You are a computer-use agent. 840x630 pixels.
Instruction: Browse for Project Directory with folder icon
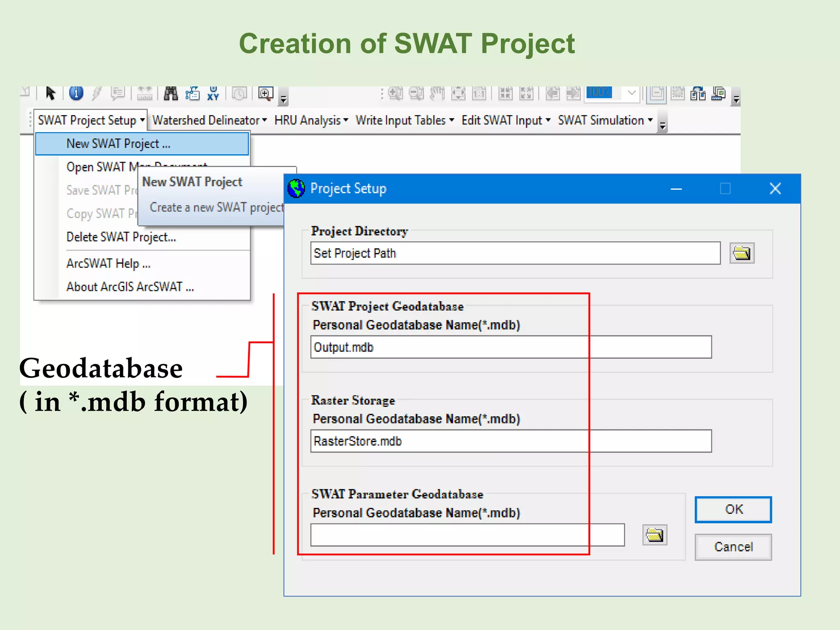click(x=742, y=253)
